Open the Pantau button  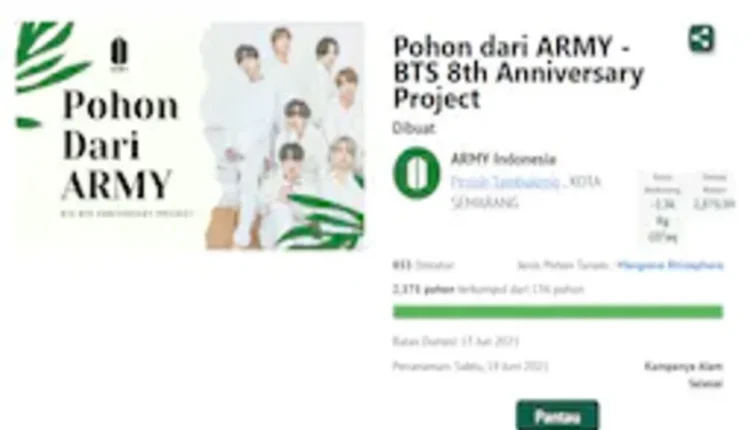557,415
